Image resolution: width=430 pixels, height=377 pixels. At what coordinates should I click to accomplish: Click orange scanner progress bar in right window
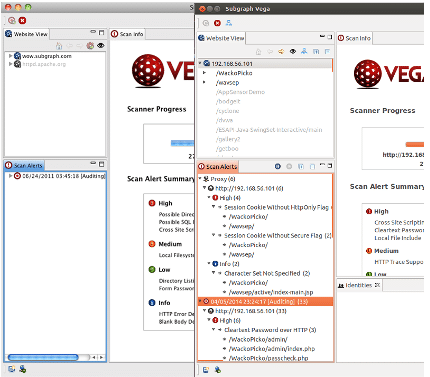[415, 144]
